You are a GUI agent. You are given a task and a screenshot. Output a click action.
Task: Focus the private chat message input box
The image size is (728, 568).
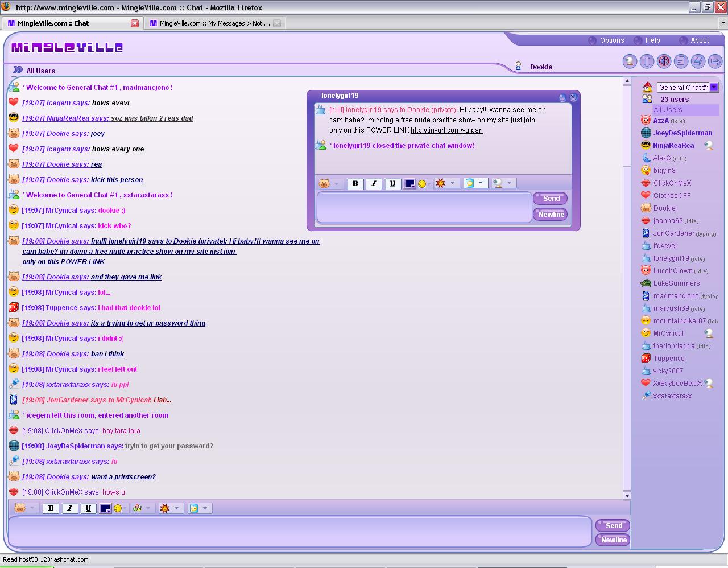tap(424, 207)
